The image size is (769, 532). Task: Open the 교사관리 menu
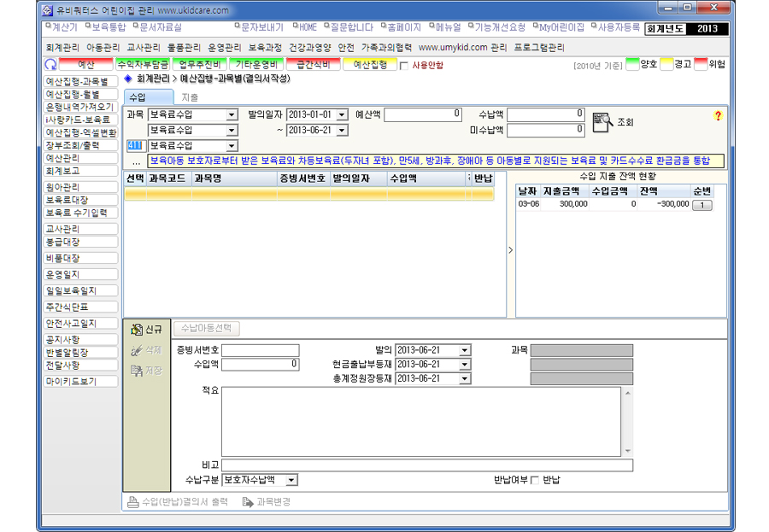point(144,48)
